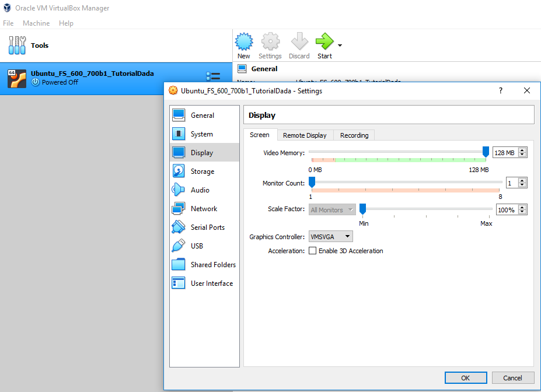Open the Storage settings category
The image size is (541, 392).
pos(203,171)
